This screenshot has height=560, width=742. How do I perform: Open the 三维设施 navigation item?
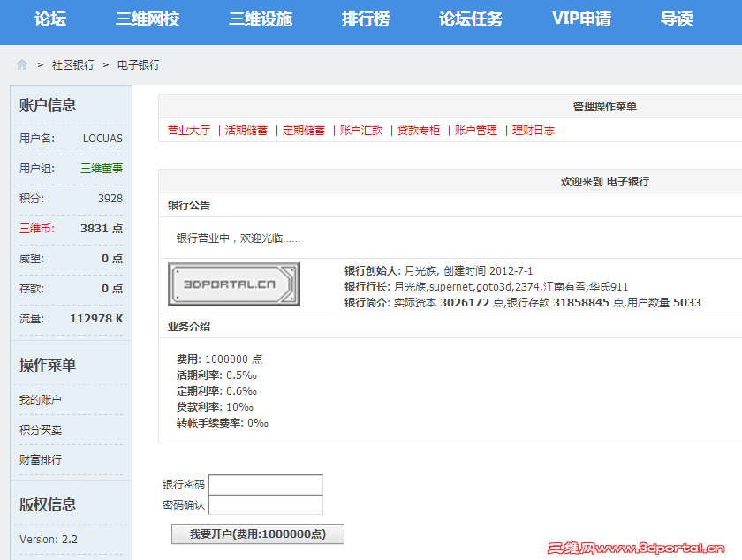[261, 19]
